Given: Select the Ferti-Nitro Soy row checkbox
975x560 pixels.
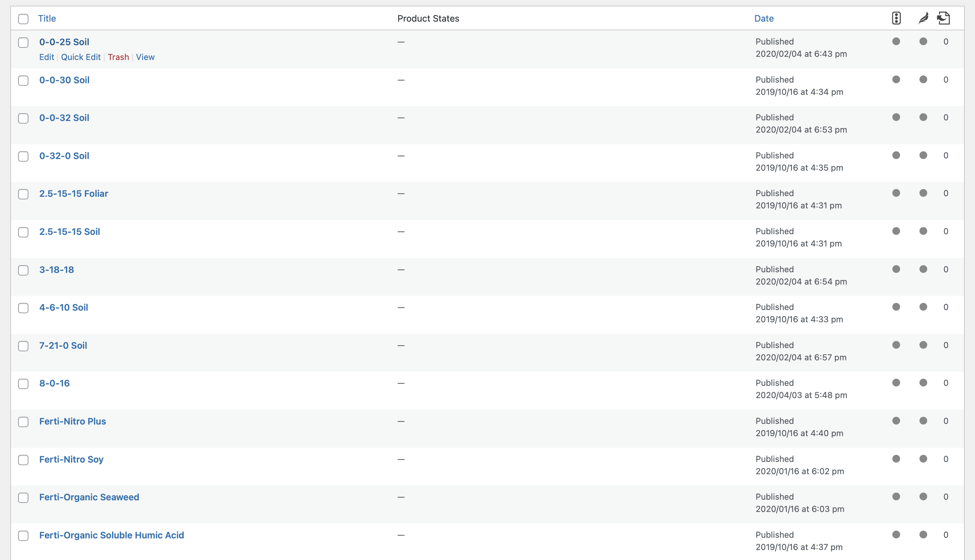Looking at the screenshot, I should click(x=24, y=460).
